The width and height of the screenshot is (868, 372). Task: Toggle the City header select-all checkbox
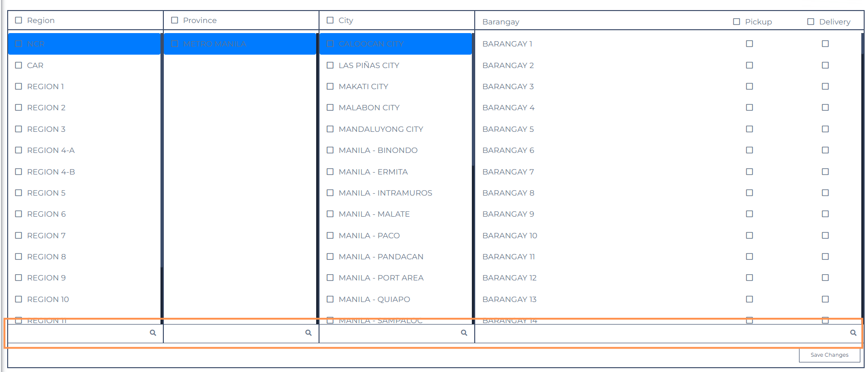pos(330,20)
